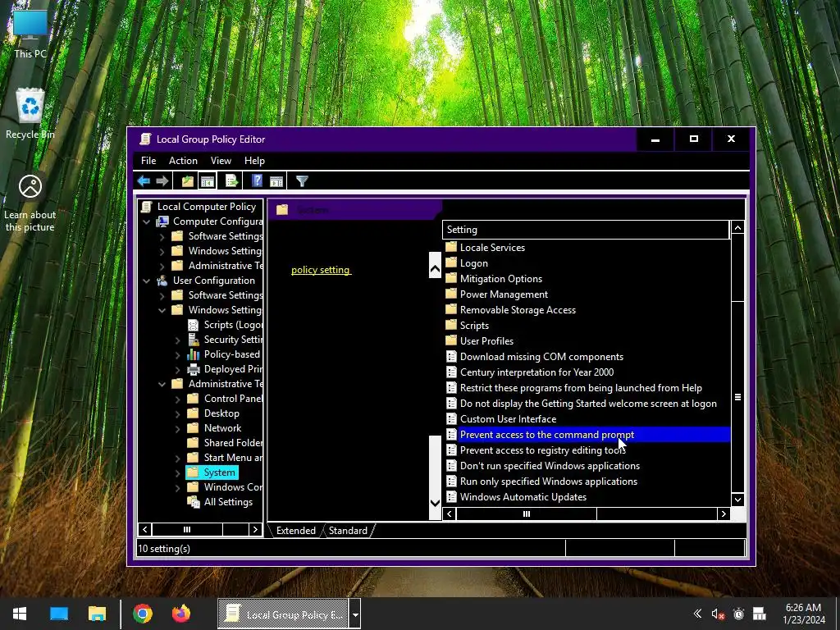Expand the selected System tree node
The image size is (840, 630).
coord(177,473)
